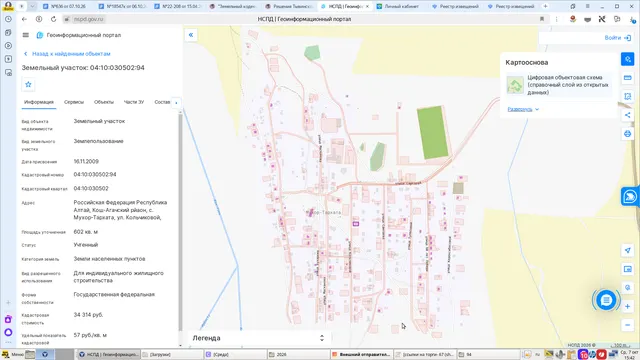Open browser history in left sidebar
This screenshot has height=360, width=640.
point(8,19)
